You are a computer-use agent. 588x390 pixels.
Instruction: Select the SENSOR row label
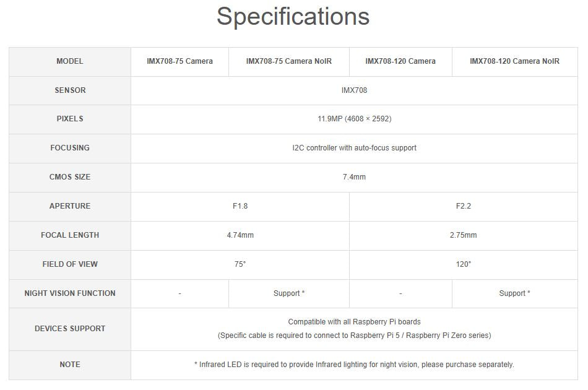70,90
